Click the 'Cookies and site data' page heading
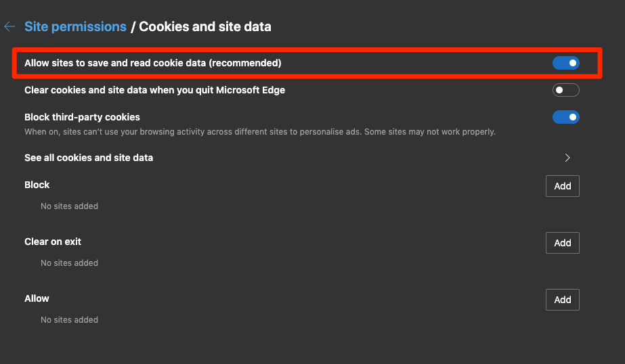 tap(205, 27)
